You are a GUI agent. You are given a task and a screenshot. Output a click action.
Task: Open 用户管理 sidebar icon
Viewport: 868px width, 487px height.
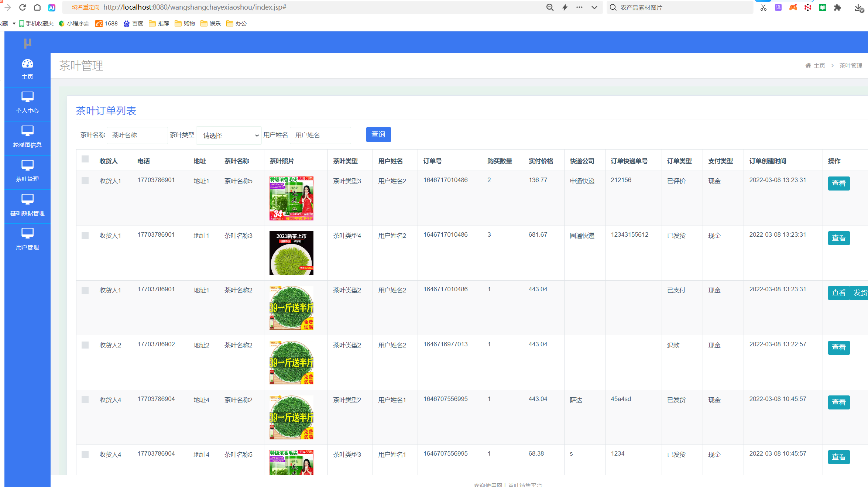27,233
